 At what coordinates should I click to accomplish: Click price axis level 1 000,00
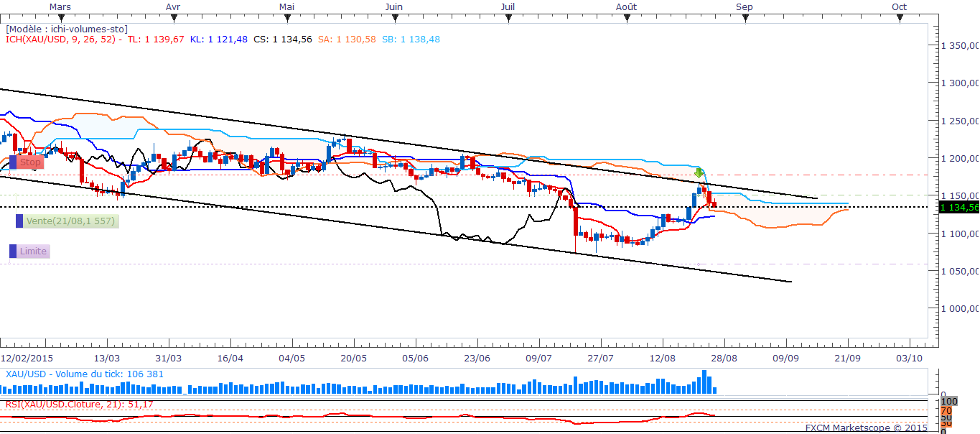961,308
